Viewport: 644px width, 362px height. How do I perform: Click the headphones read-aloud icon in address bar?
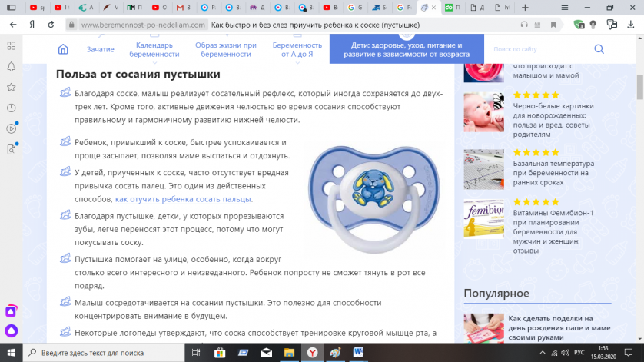click(x=524, y=25)
